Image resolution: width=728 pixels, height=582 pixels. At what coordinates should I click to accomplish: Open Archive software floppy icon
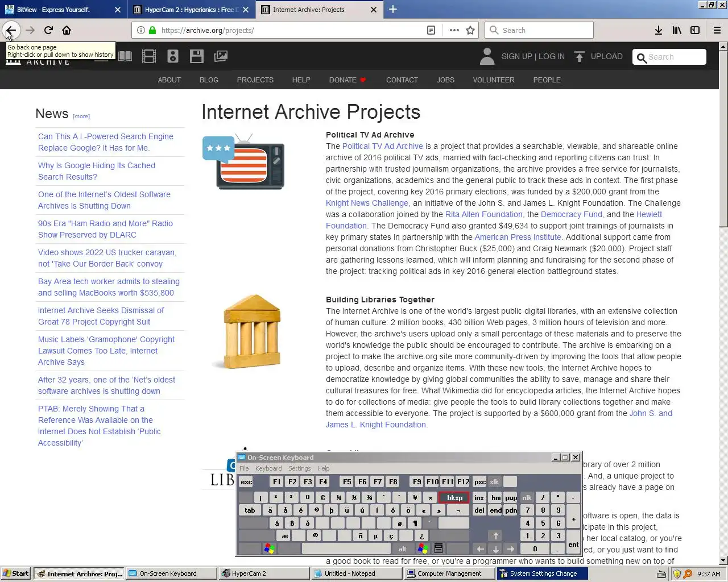197,56
